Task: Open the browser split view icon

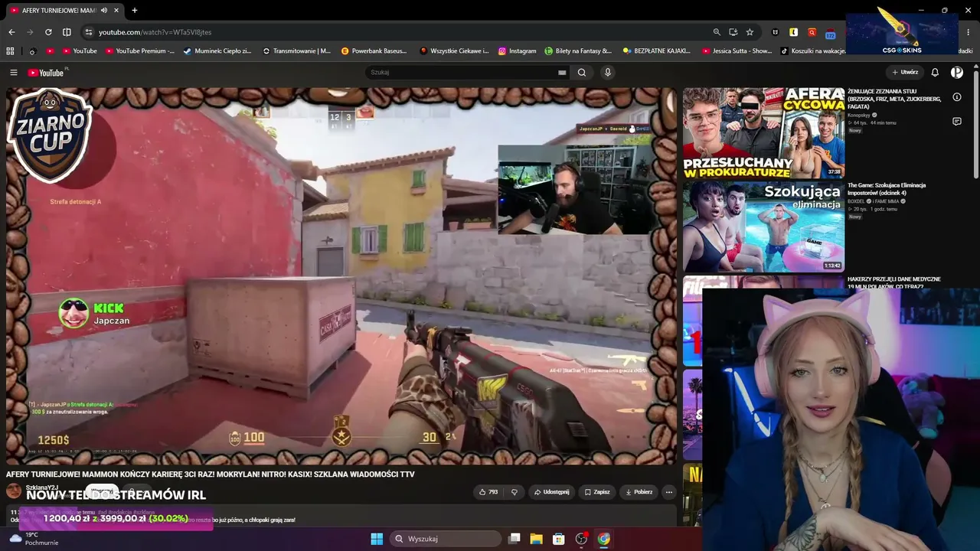Action: pos(67,32)
